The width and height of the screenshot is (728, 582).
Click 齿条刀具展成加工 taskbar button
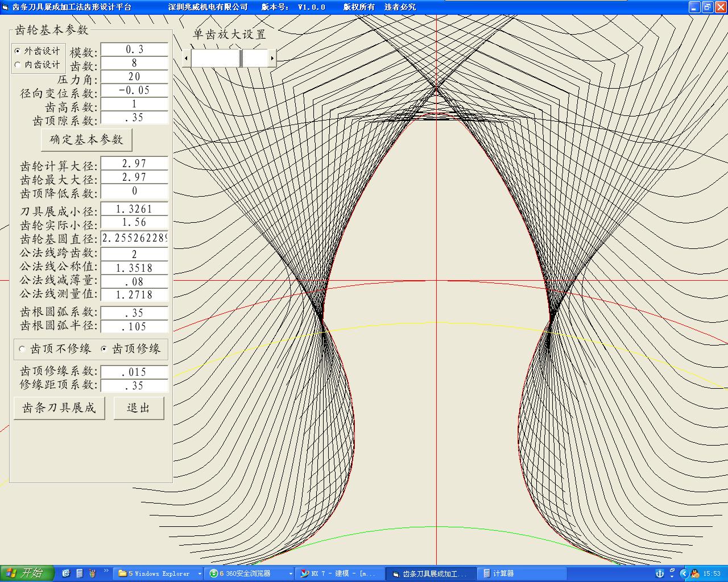pyautogui.click(x=430, y=573)
